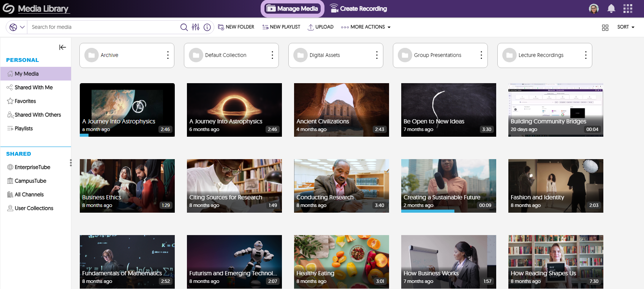Click the UPLOAD button
This screenshot has width=644, height=289.
pyautogui.click(x=321, y=27)
